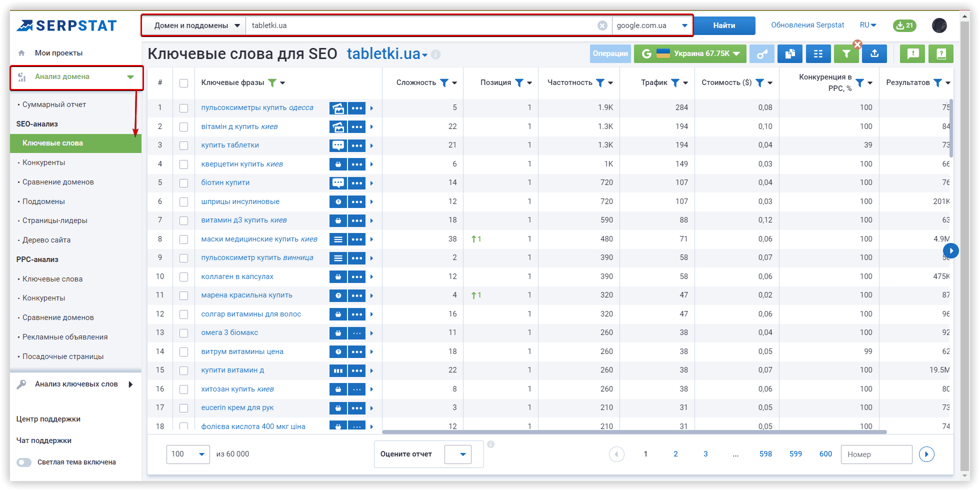980x491 pixels.
Task: Open the tabletki.ua title dropdown arrow
Action: click(x=424, y=55)
